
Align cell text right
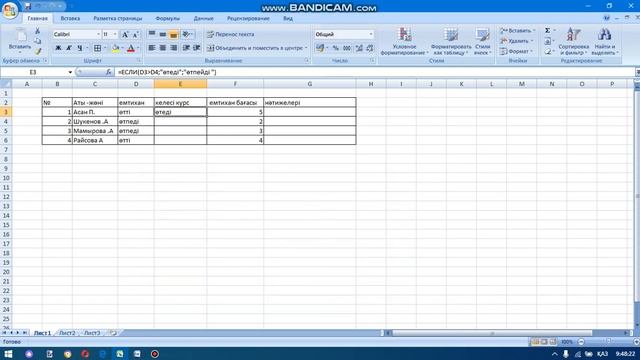pos(173,48)
